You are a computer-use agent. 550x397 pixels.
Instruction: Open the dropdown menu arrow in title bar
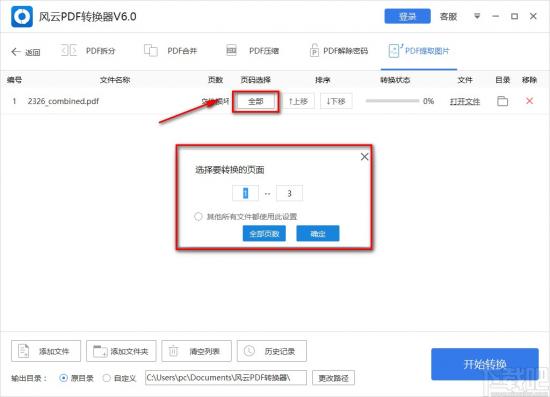[x=477, y=16]
